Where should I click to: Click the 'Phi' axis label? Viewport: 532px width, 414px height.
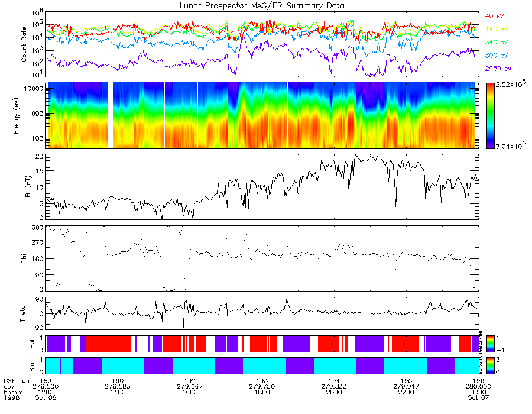tap(24, 258)
